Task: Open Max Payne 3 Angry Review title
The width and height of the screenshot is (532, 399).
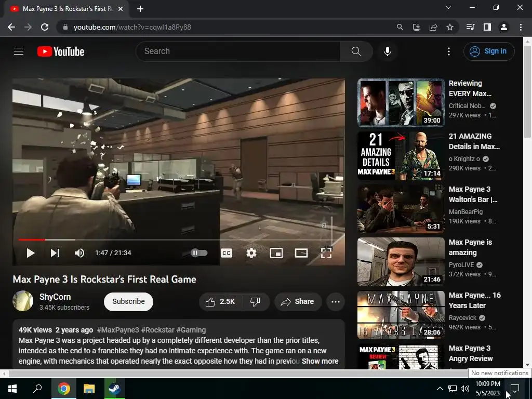Action: tap(471, 353)
